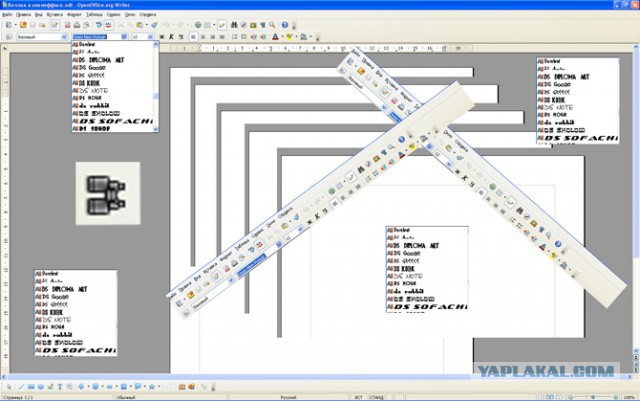This screenshot has height=401, width=640.
Task: Select the Format Paintbrush icon
Action: [x=154, y=25]
